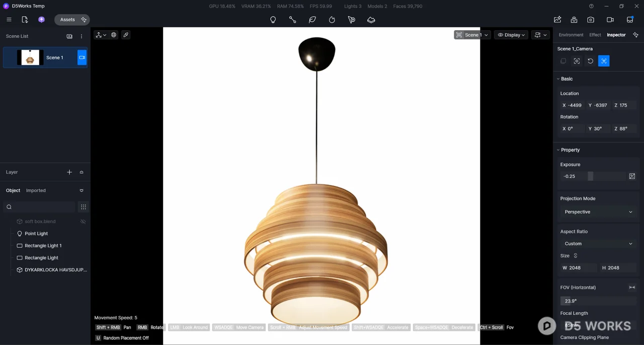Open the Projection Mode Perspective dropdown
The width and height of the screenshot is (644, 345).
tap(598, 212)
